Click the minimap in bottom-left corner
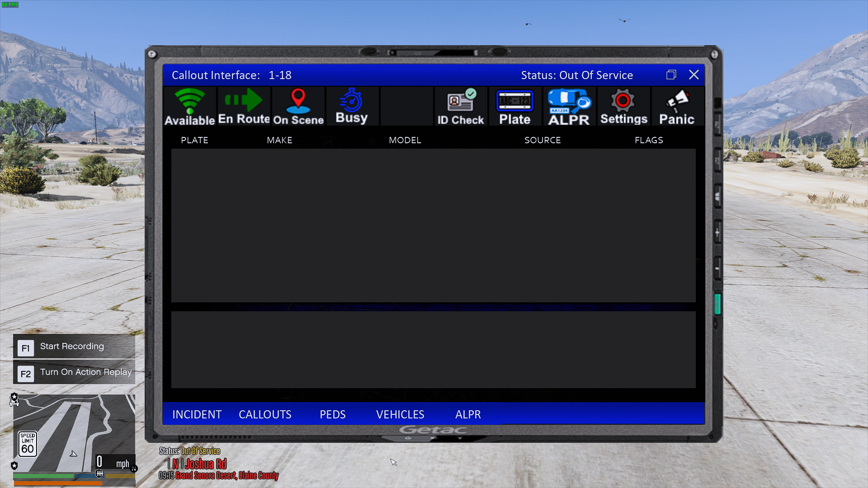This screenshot has height=488, width=868. pos(74,432)
